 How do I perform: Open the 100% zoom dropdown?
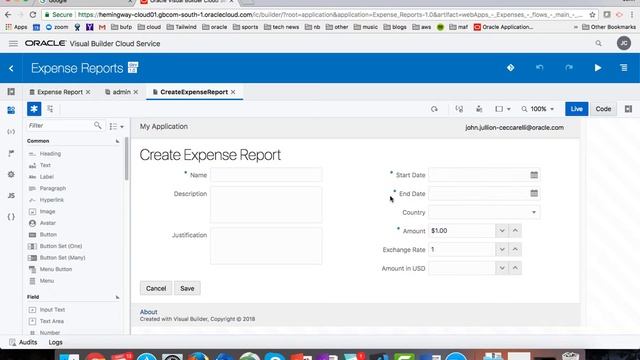tap(538, 109)
